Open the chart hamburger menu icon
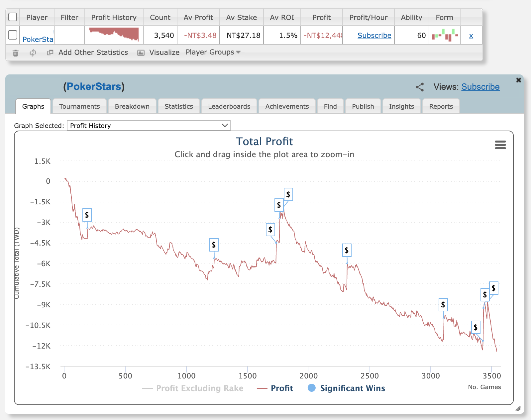 (x=500, y=145)
